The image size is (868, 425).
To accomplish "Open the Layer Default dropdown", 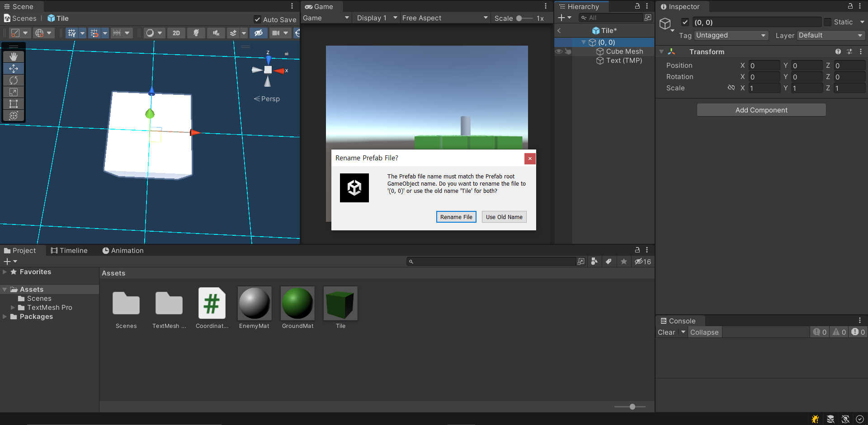I will (830, 35).
